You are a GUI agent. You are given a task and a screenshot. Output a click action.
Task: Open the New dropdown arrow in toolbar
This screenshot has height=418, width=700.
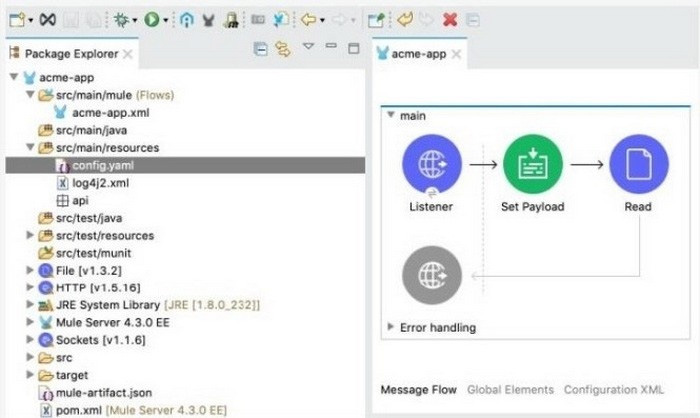click(30, 21)
